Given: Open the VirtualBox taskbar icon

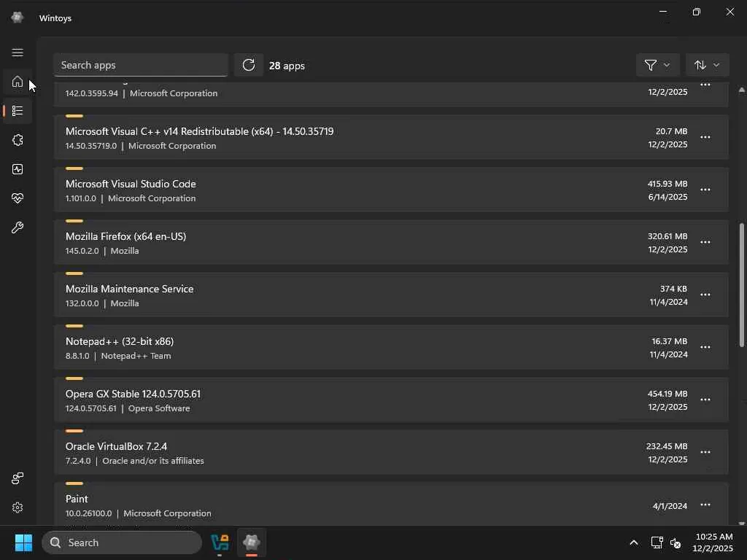Looking at the screenshot, I should [x=220, y=542].
